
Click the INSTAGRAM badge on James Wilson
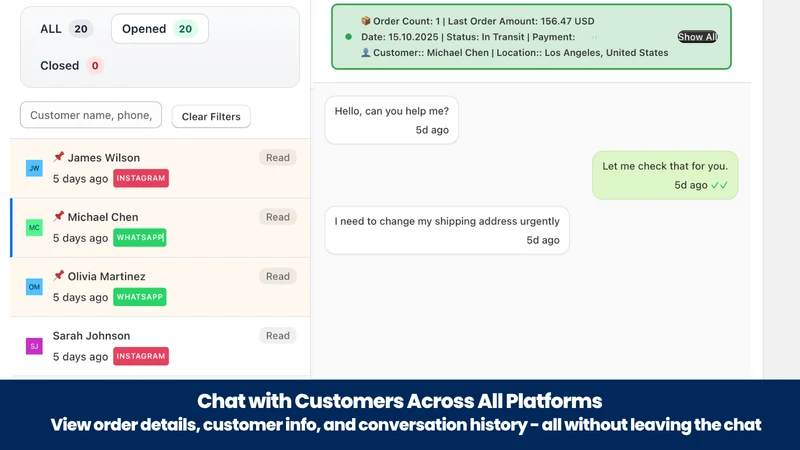141,178
